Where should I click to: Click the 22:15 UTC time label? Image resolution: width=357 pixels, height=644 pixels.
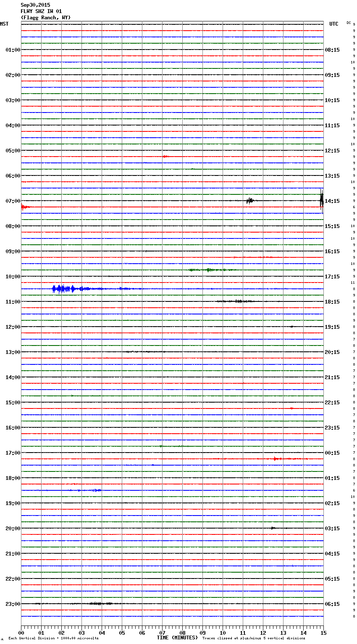pos(332,403)
